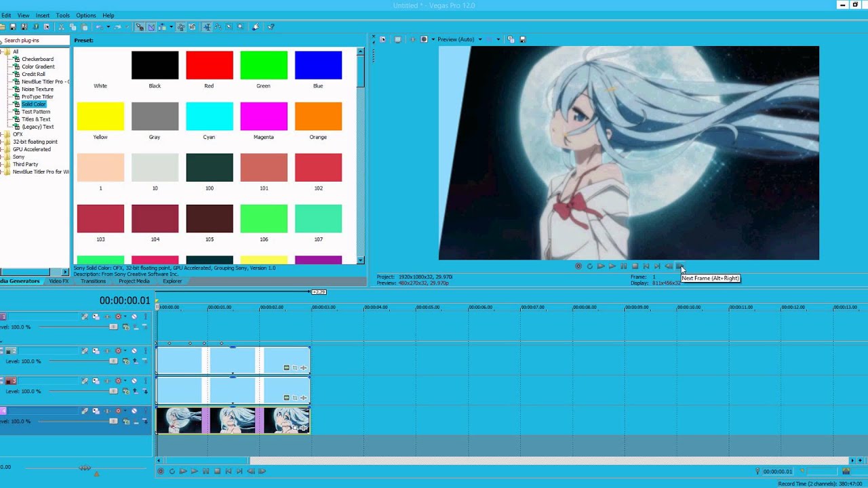Toggle Bypass Motion Blur on track 2
Image resolution: width=868 pixels, height=488 pixels.
click(85, 351)
